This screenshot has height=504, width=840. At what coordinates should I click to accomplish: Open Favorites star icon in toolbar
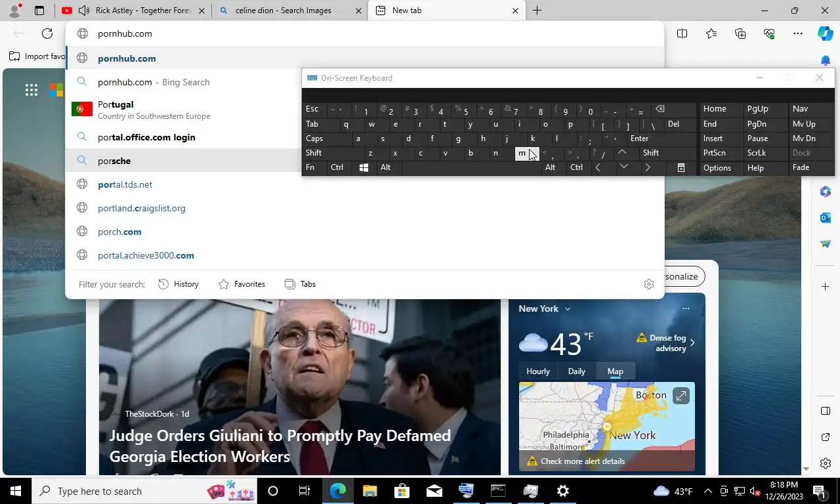tap(711, 33)
